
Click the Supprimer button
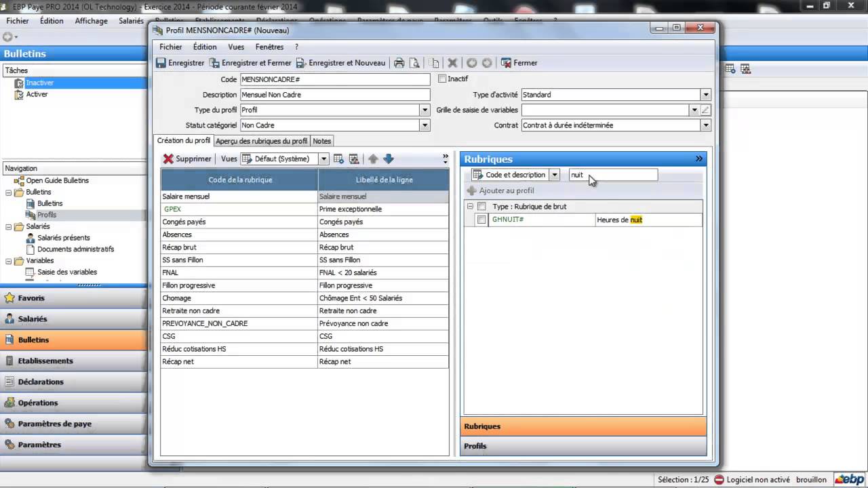[188, 159]
